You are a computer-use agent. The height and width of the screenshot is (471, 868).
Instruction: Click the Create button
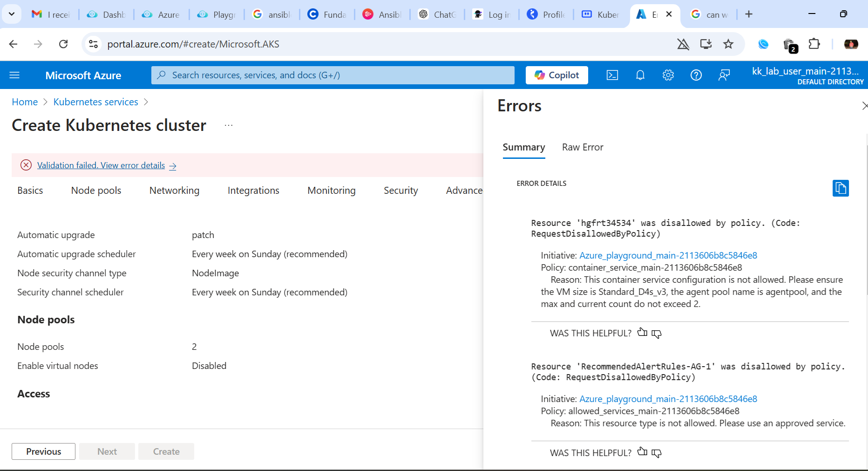click(x=166, y=451)
